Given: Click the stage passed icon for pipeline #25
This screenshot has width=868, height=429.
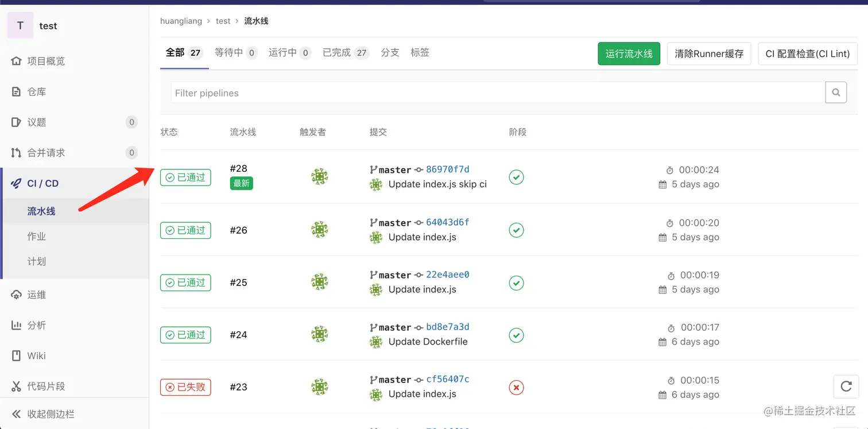Looking at the screenshot, I should click(516, 283).
